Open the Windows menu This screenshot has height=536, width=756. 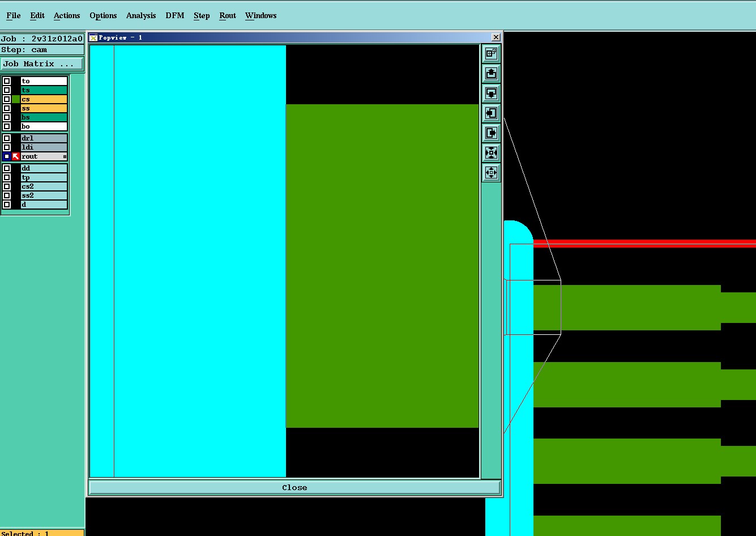tap(260, 15)
